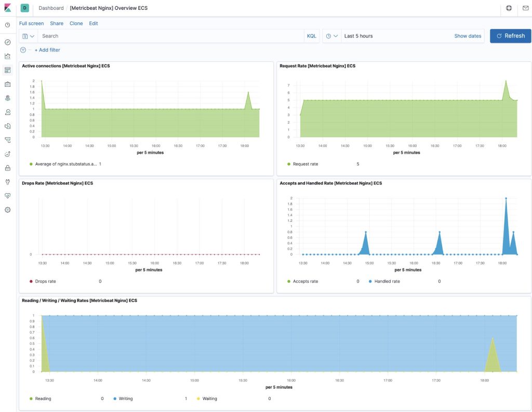
Task: Click blue dot of Writing legend
Action: coord(115,398)
